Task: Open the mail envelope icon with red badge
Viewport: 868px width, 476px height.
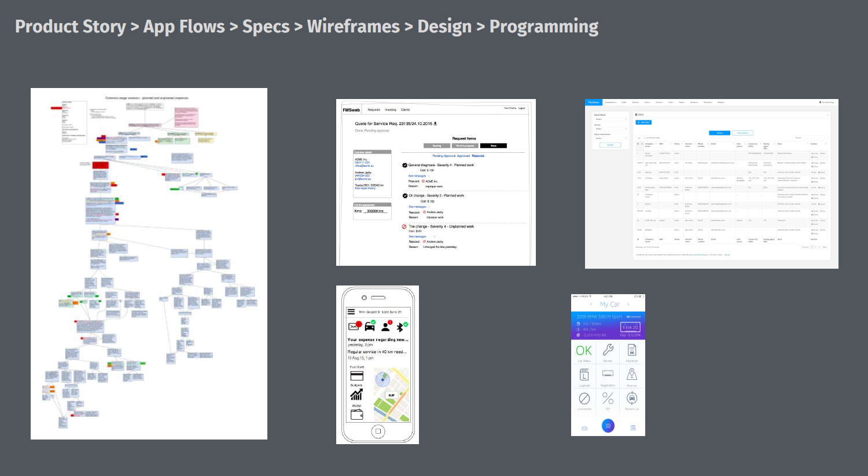Action: tap(354, 327)
